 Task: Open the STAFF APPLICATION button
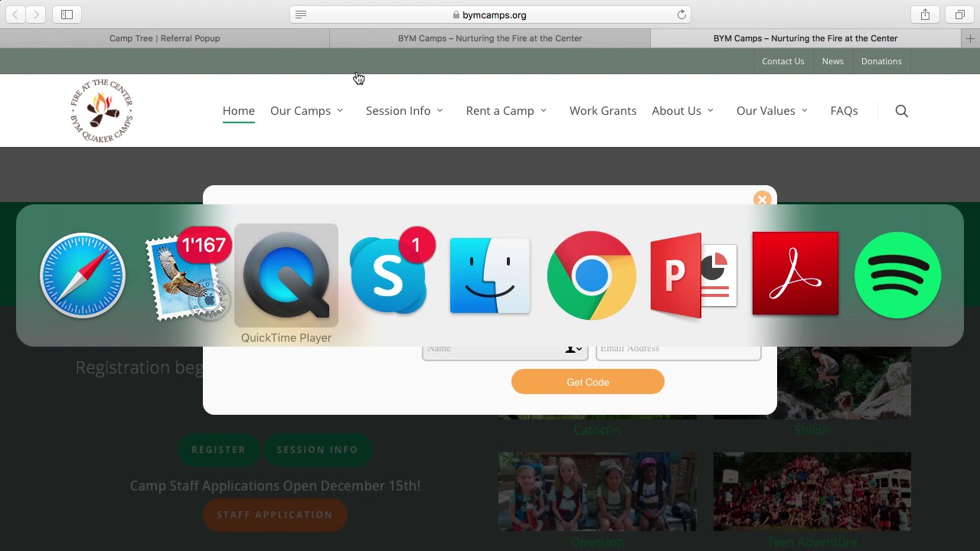[x=275, y=515]
